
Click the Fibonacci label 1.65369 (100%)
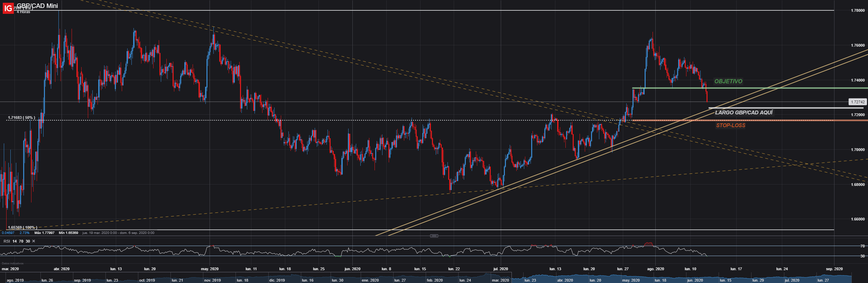22,228
